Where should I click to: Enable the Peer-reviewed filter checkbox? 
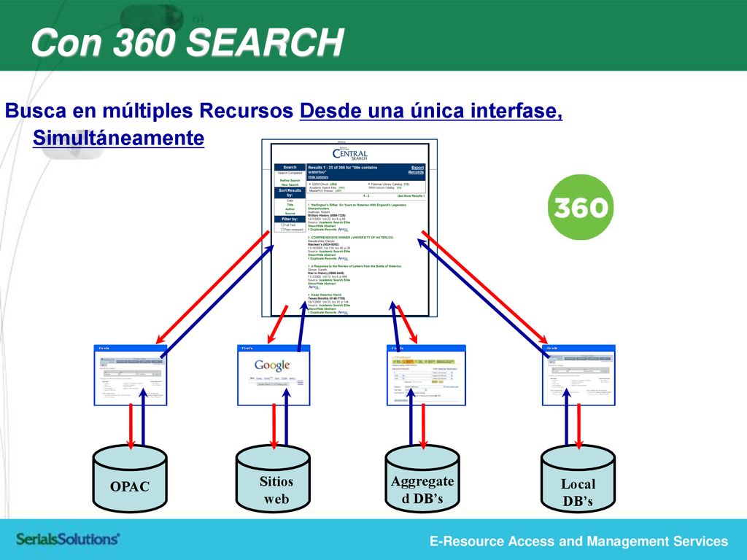pyautogui.click(x=282, y=230)
